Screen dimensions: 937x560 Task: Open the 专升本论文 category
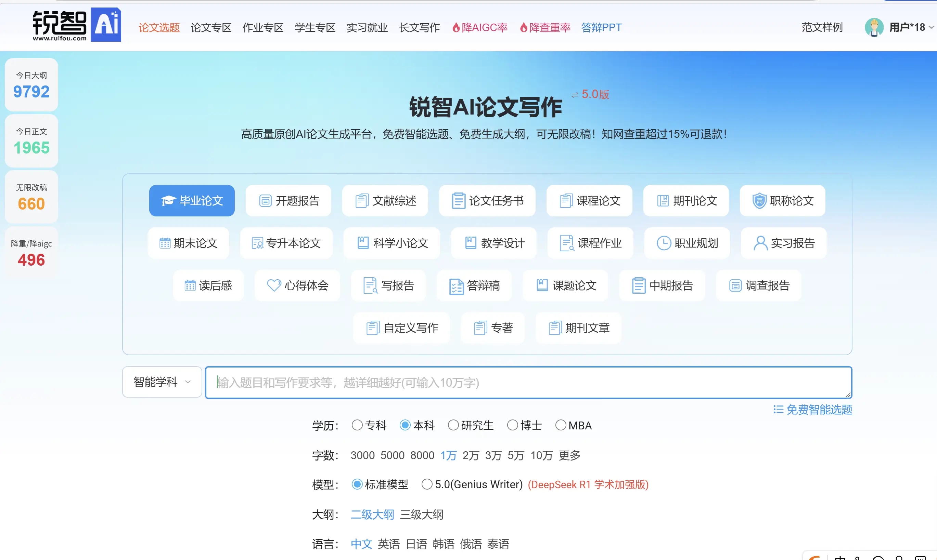tap(286, 243)
